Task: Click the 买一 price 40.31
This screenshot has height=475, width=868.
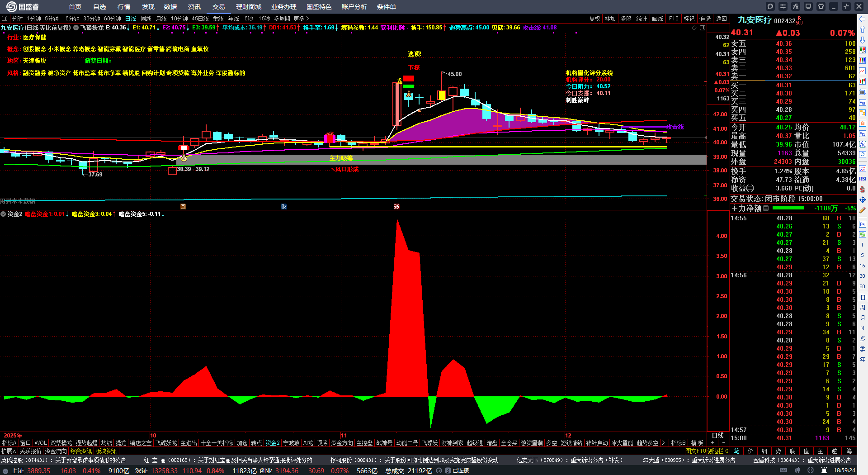Action: (784, 85)
